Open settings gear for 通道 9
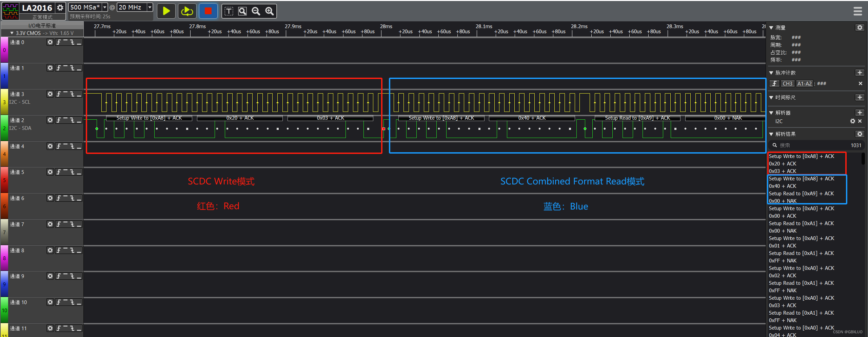The width and height of the screenshot is (868, 337). pos(50,276)
